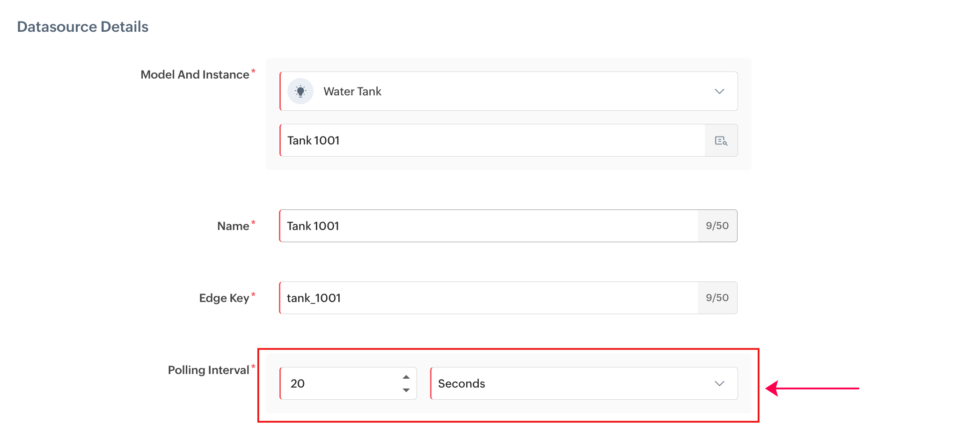Image resolution: width=980 pixels, height=446 pixels.
Task: Click the Datasource Details heading
Action: point(83,27)
